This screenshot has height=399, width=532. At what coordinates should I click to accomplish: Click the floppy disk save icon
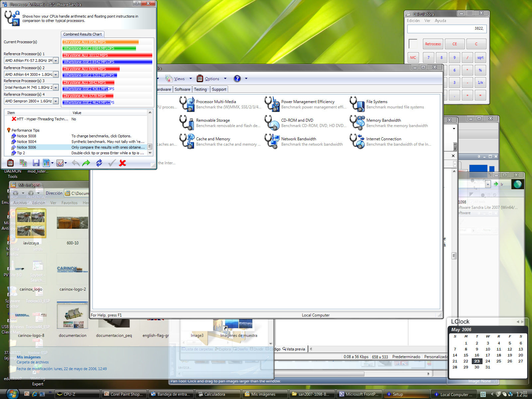point(36,163)
